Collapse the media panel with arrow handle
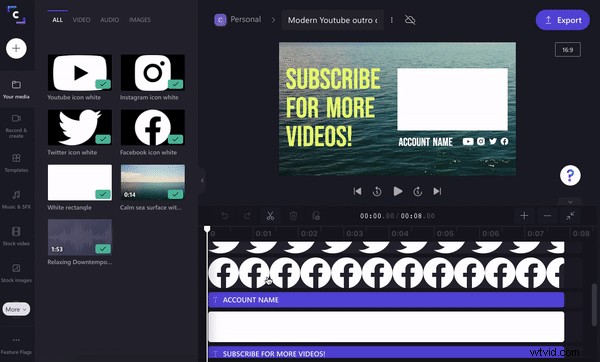Image resolution: width=600 pixels, height=362 pixels. [202, 181]
